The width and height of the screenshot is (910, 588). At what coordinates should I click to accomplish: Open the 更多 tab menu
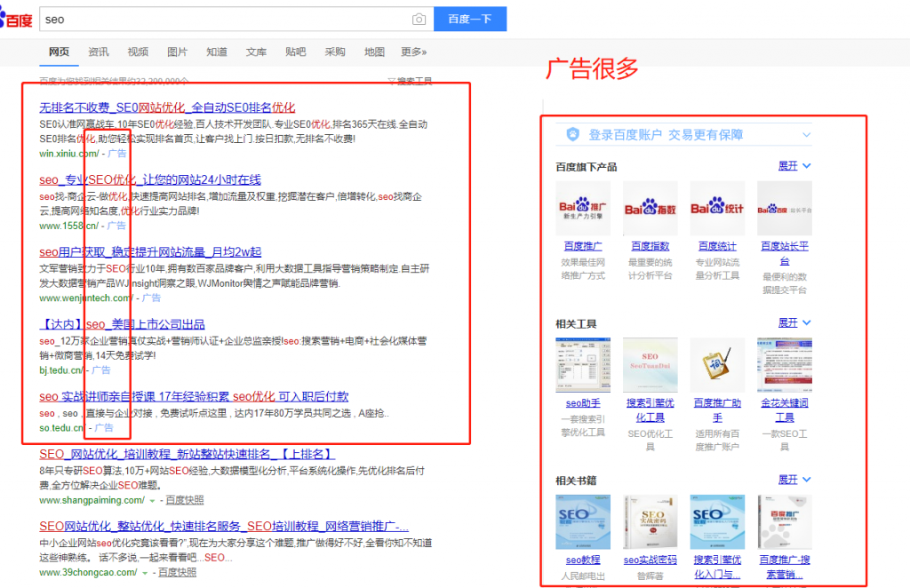coord(414,52)
